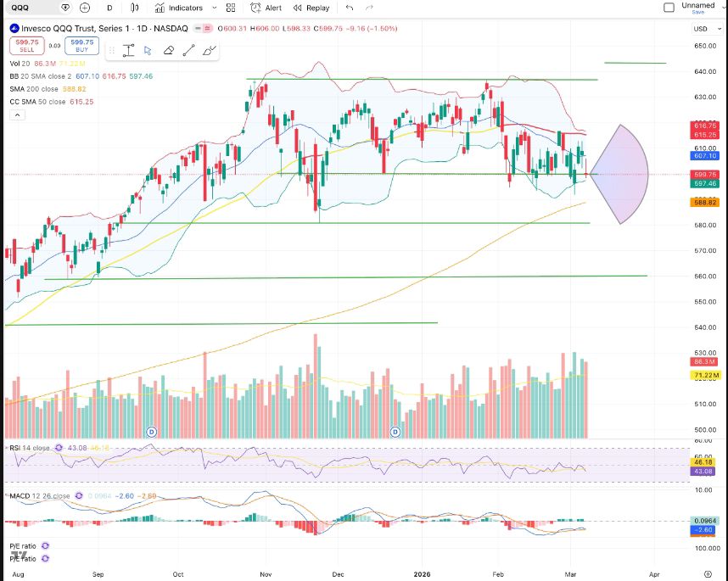Viewport: 728px width, 581px height.
Task: Open the USD currency dropdown
Action: point(703,29)
